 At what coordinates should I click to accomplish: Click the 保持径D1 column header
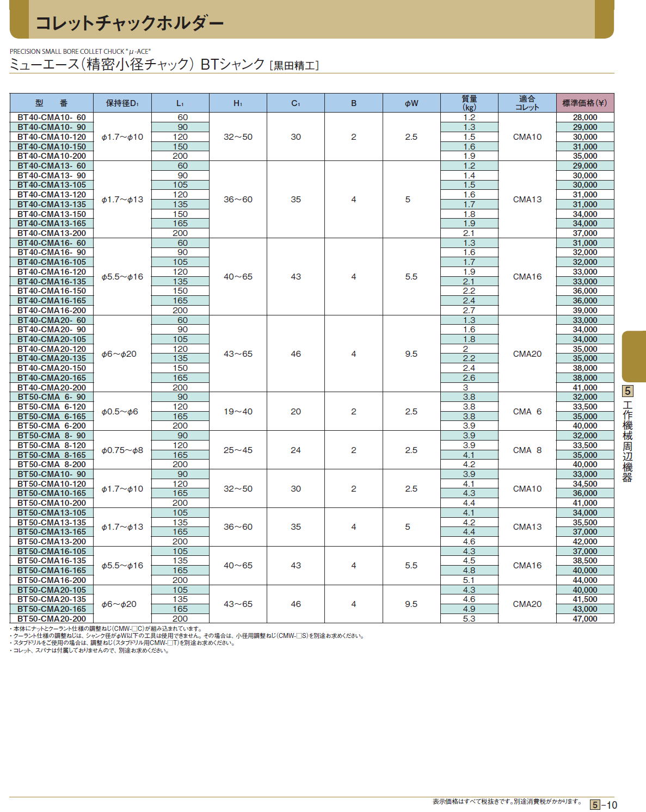[x=122, y=103]
